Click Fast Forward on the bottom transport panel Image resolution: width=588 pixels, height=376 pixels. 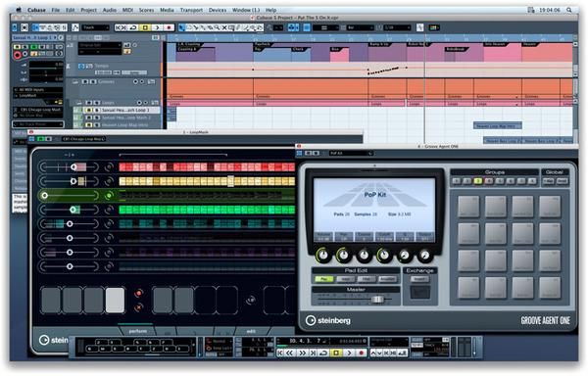[302, 352]
